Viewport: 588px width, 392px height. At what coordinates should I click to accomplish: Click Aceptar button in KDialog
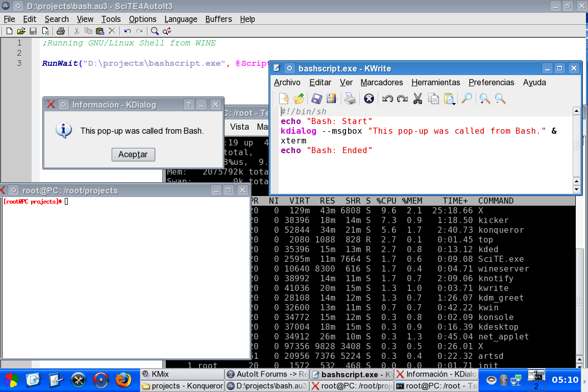point(133,155)
